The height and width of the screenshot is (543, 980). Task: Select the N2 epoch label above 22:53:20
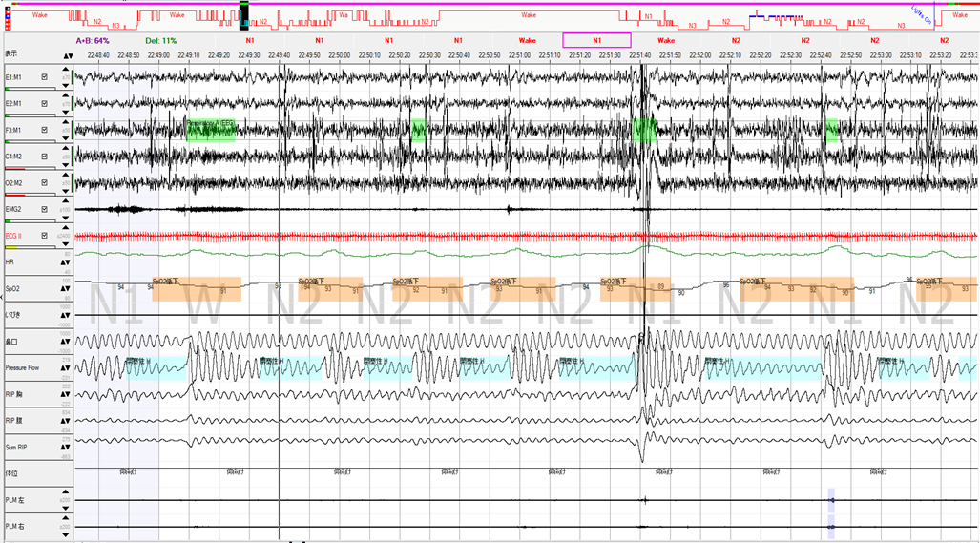click(945, 41)
